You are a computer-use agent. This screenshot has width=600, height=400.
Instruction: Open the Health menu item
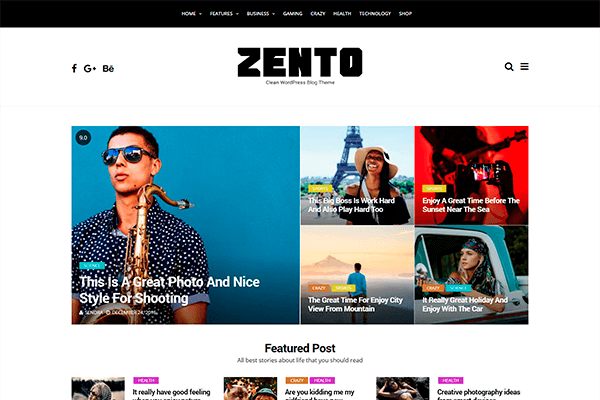pyautogui.click(x=342, y=14)
